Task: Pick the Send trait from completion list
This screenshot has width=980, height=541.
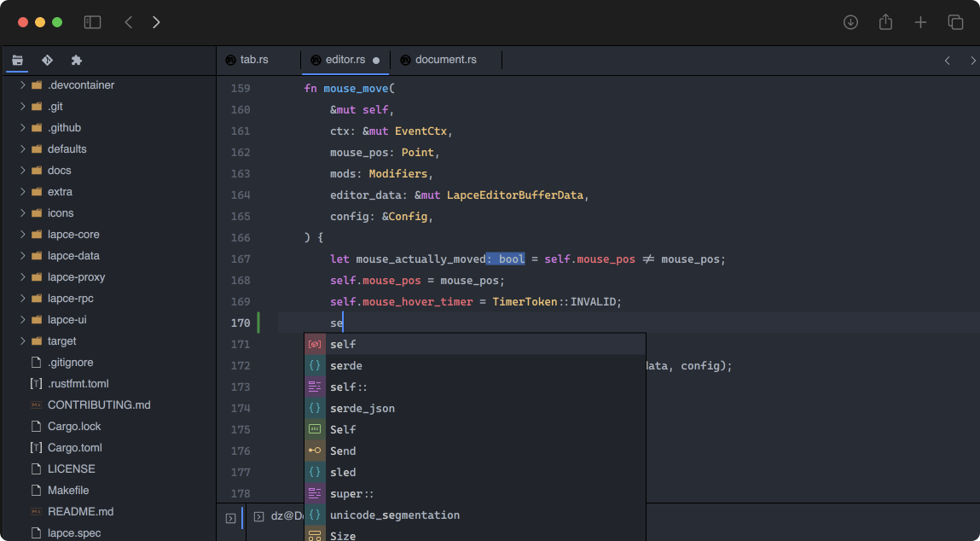Action: click(342, 451)
